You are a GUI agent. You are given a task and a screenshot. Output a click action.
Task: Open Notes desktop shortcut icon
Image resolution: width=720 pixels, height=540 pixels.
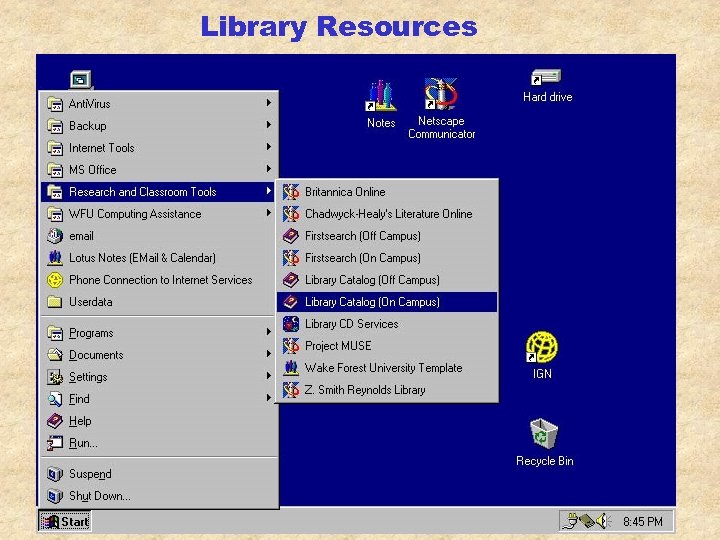pos(381,96)
